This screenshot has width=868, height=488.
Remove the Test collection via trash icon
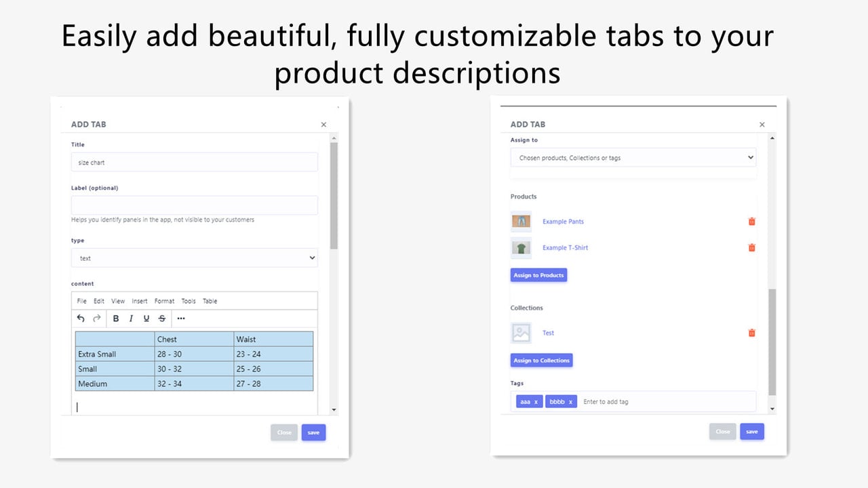751,333
